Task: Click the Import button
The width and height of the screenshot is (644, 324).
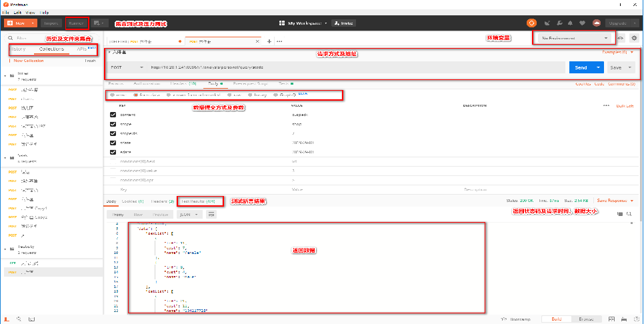Action: tap(51, 23)
